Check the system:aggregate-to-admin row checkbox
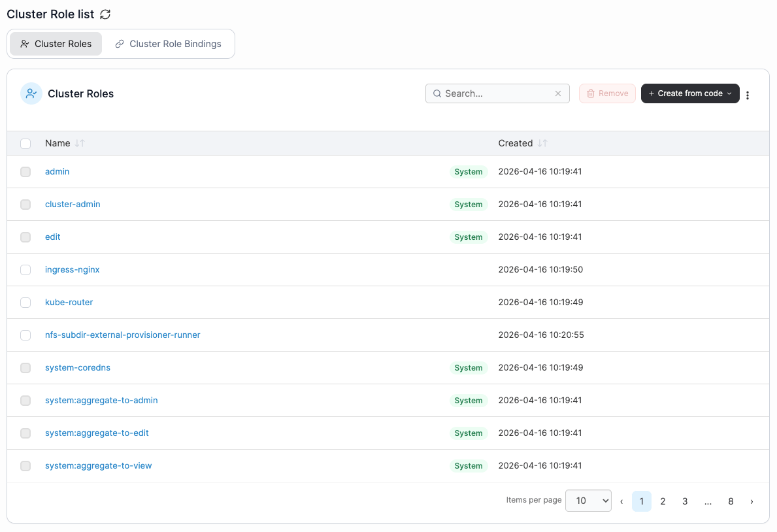777x532 pixels. 25,401
